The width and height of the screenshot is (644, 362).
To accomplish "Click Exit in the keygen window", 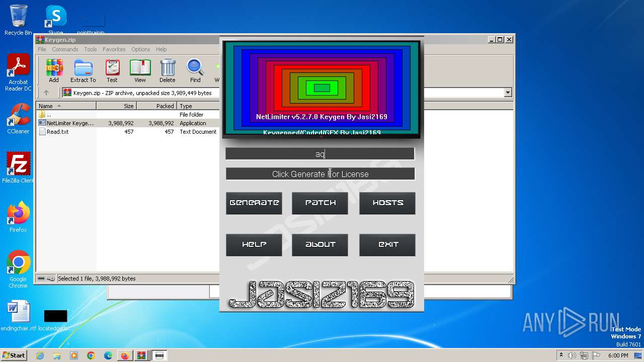I will [387, 245].
